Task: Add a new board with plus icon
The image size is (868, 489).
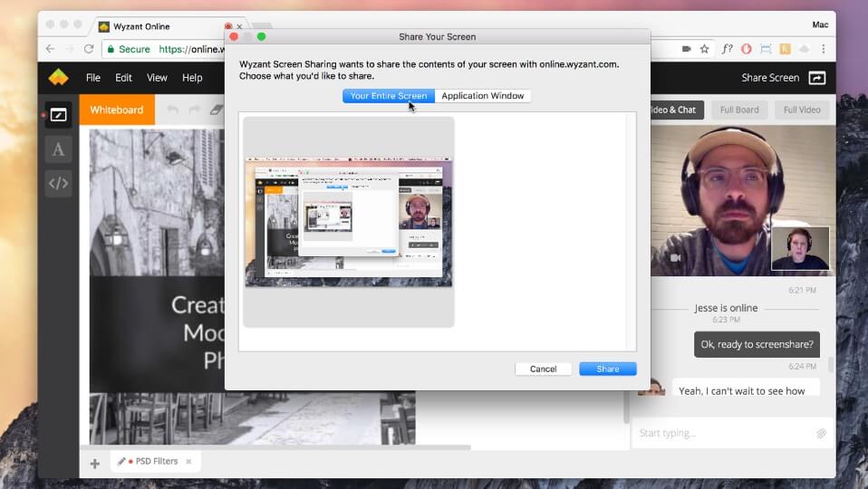Action: (94, 464)
